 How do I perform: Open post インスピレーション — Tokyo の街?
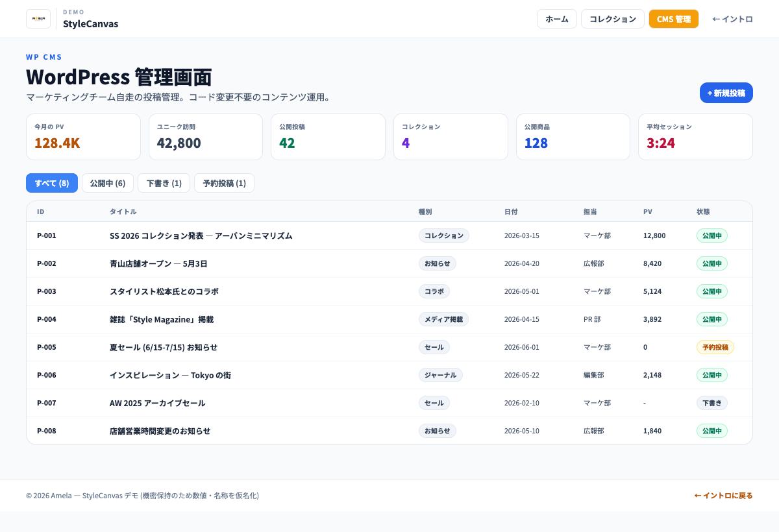tap(170, 375)
